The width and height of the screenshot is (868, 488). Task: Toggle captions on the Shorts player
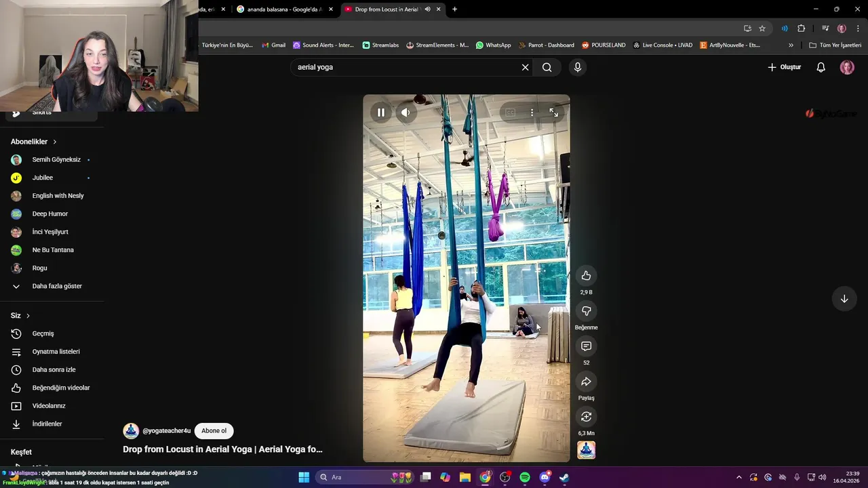pos(510,113)
